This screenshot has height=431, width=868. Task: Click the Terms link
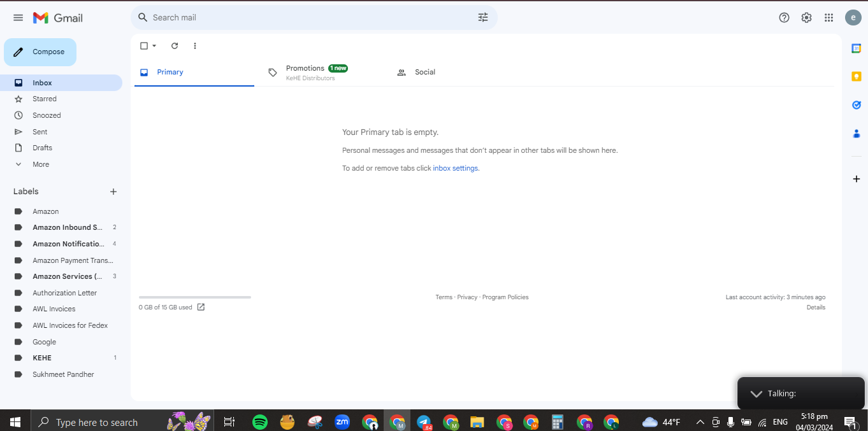click(444, 297)
